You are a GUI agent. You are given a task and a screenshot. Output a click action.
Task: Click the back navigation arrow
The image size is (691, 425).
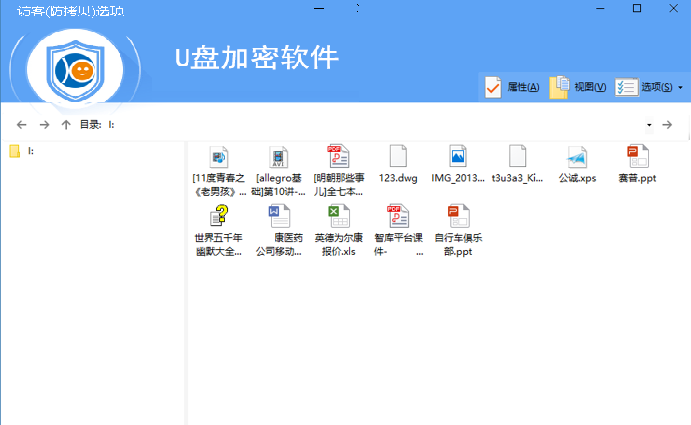coord(22,125)
